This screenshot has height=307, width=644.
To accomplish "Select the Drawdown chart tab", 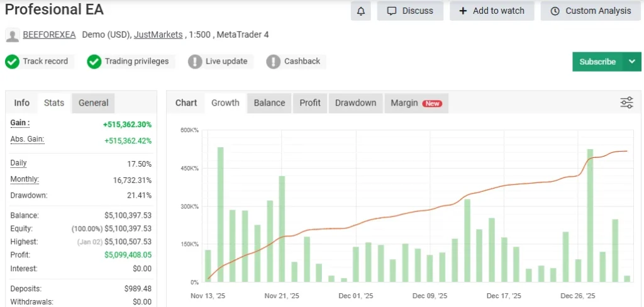I will click(356, 103).
